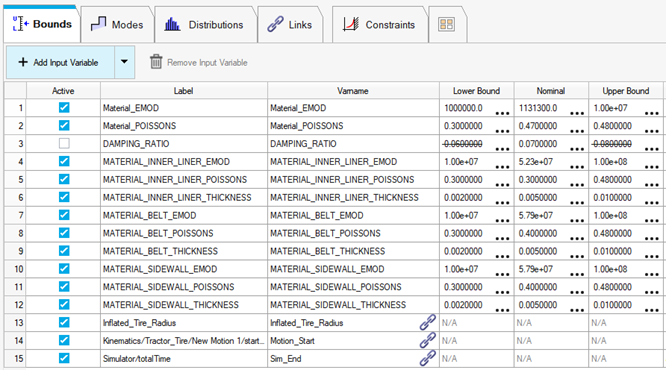Image resolution: width=666 pixels, height=370 pixels.
Task: Open ellipsis for MATERIAL_SIDEWALL_POISSONS upper bound
Action: coord(652,292)
